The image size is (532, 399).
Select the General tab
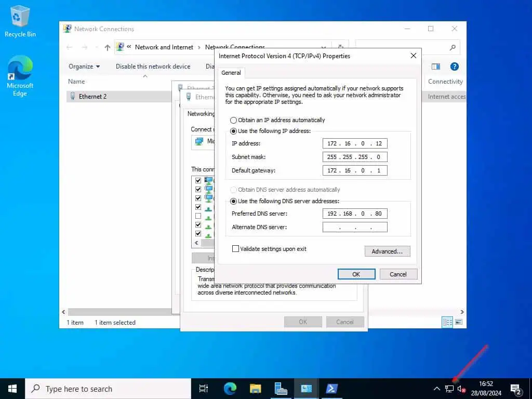coord(231,73)
